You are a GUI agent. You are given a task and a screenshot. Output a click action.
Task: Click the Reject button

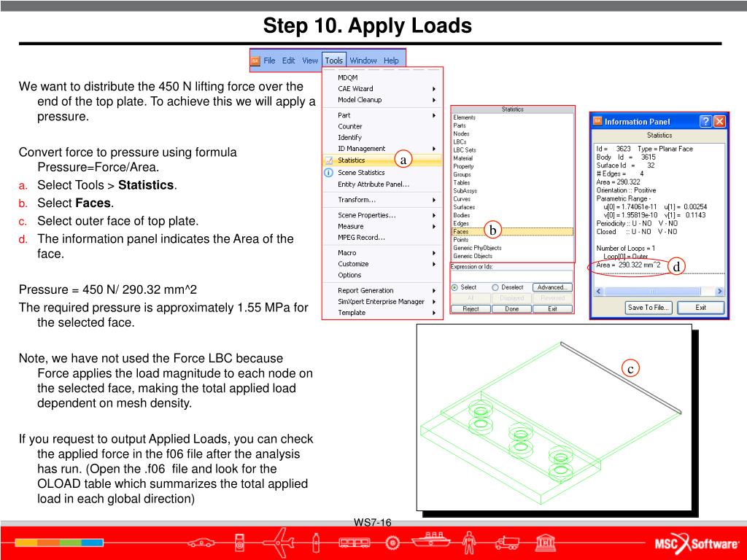471,308
